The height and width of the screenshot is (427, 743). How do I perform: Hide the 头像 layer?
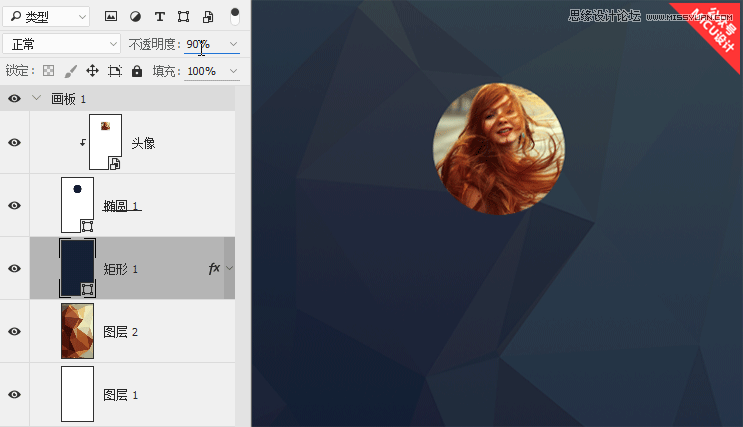pyautogui.click(x=14, y=143)
